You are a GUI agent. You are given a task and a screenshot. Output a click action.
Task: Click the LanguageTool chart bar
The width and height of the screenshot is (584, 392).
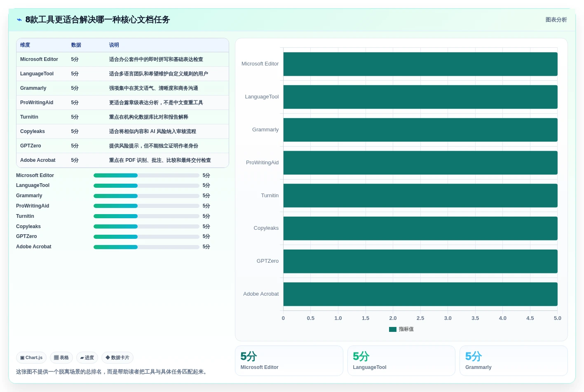click(420, 97)
